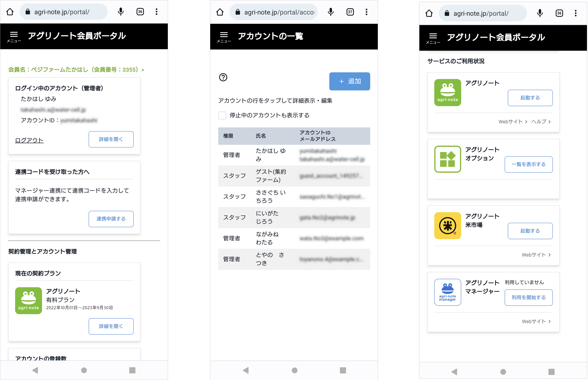The width and height of the screenshot is (588, 380).
Task: Click 起動する for アグリノート
Action: [530, 98]
